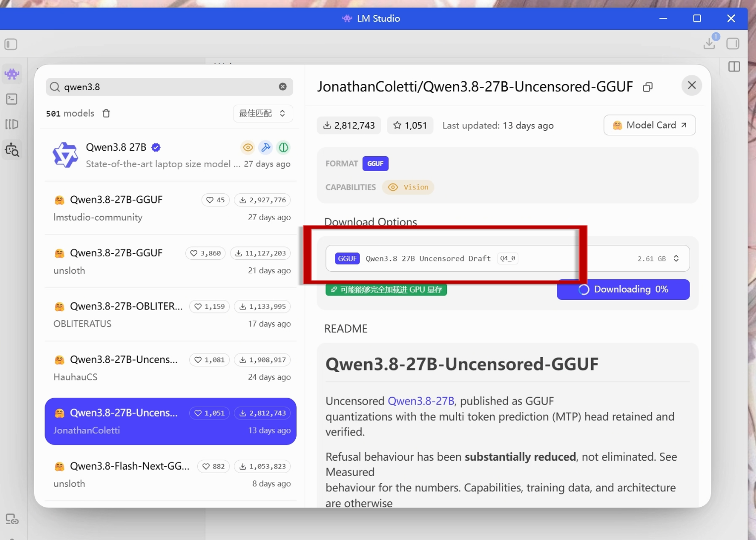Select Qwen3.8-27B-GGUF by lmstudio-community

[171, 208]
